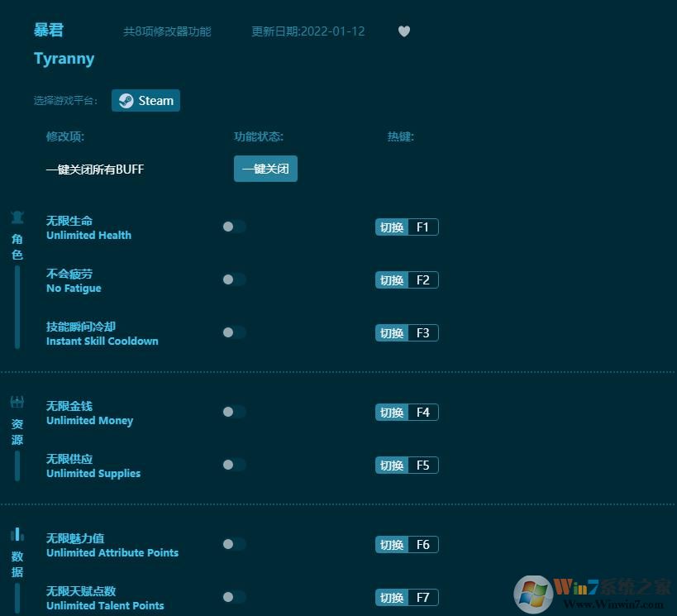
Task: Select the 角色 (Character) category icon
Action: click(17, 217)
